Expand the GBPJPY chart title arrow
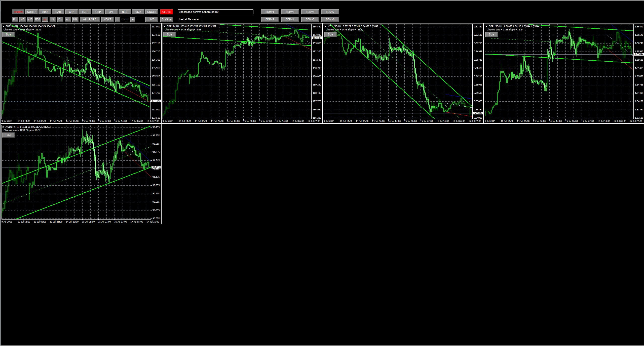 (164, 26)
